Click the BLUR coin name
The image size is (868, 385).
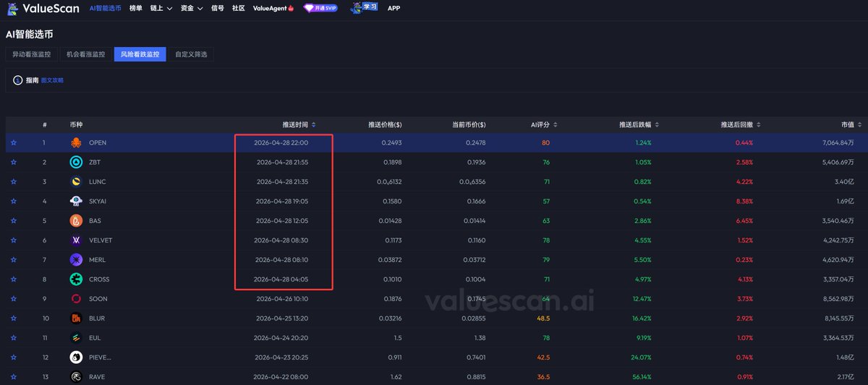coord(98,318)
